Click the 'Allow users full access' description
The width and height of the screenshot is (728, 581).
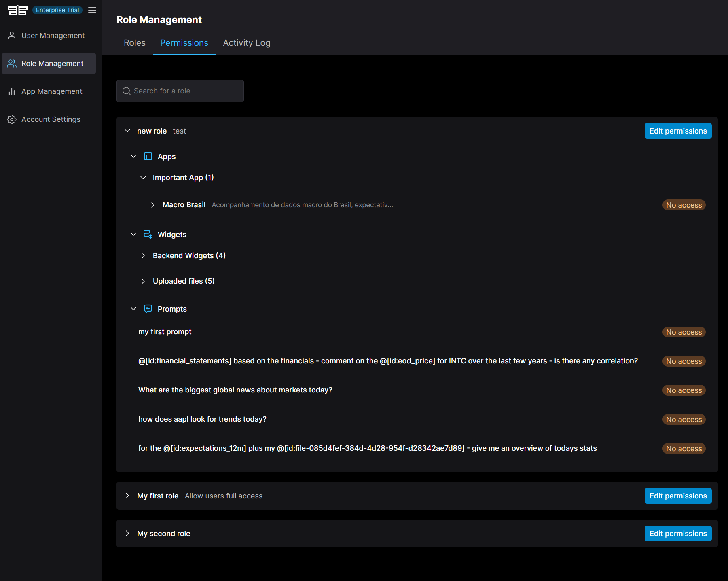(x=224, y=496)
